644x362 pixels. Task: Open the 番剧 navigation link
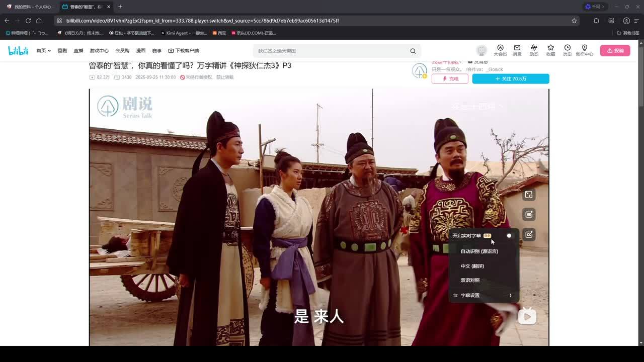pos(62,51)
